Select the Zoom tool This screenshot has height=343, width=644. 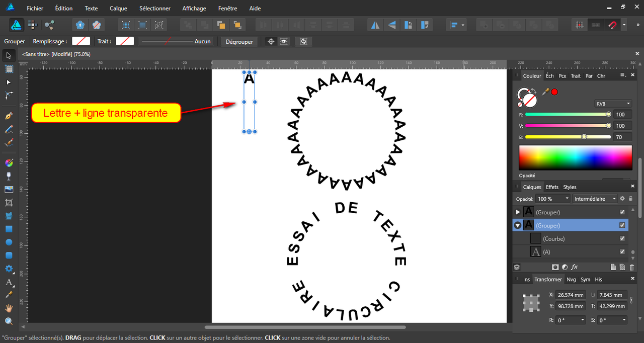[9, 321]
